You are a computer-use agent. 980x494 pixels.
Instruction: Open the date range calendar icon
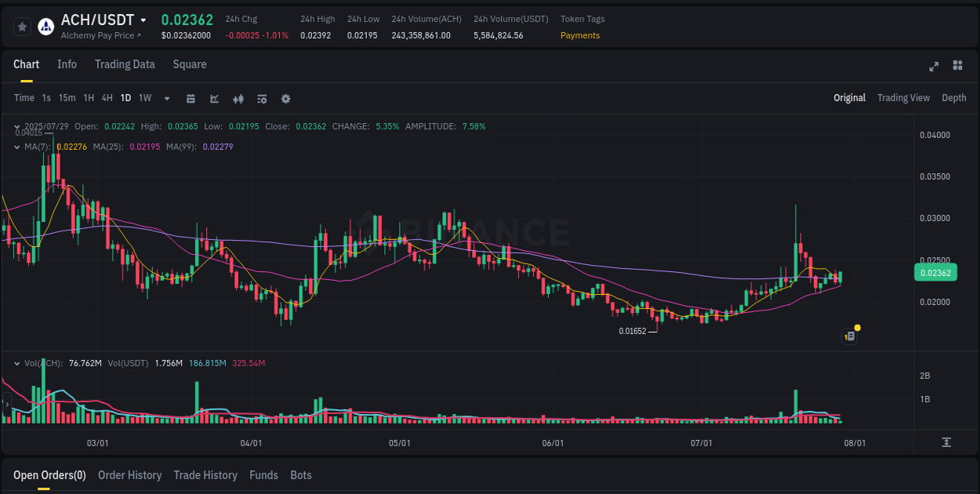[191, 99]
